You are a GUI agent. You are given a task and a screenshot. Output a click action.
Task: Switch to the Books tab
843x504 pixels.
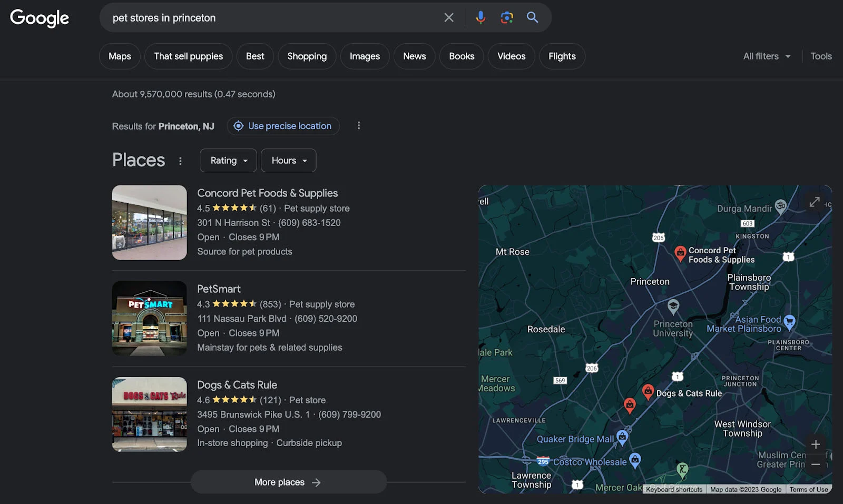(462, 56)
